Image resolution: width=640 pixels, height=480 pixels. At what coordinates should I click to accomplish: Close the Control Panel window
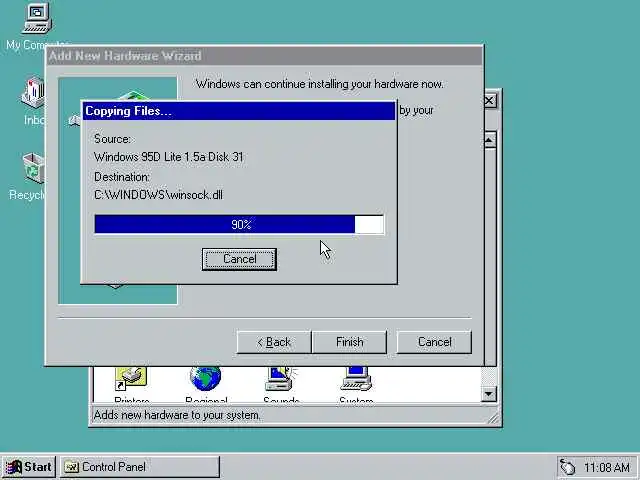[x=490, y=100]
